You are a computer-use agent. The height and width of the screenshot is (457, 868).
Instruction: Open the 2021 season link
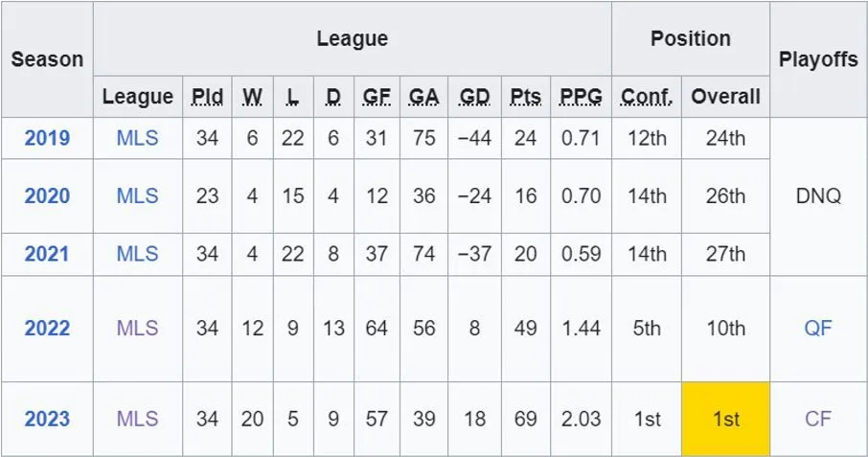pos(47,254)
